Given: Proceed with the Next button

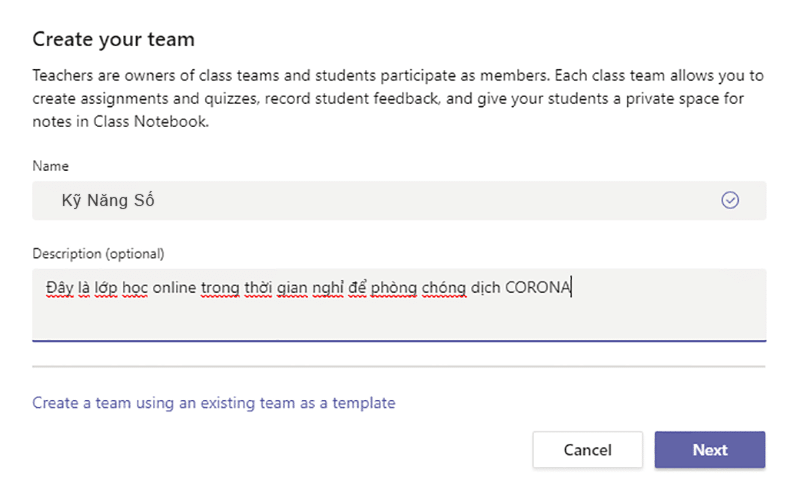Looking at the screenshot, I should click(710, 450).
